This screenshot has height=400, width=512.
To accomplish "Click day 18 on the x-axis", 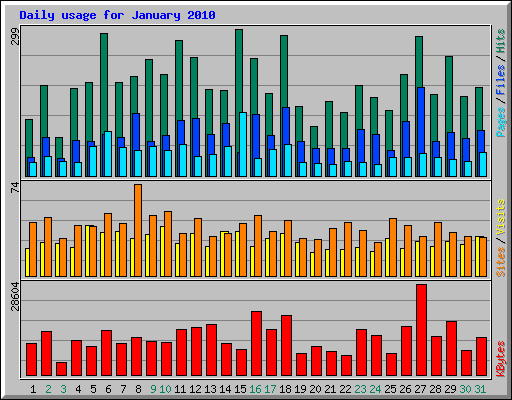I will [x=285, y=389].
